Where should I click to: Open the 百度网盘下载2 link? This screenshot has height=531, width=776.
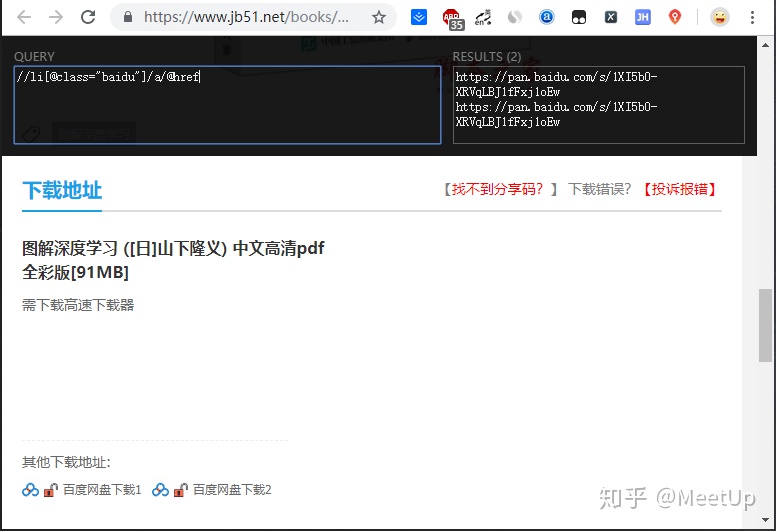click(x=232, y=490)
